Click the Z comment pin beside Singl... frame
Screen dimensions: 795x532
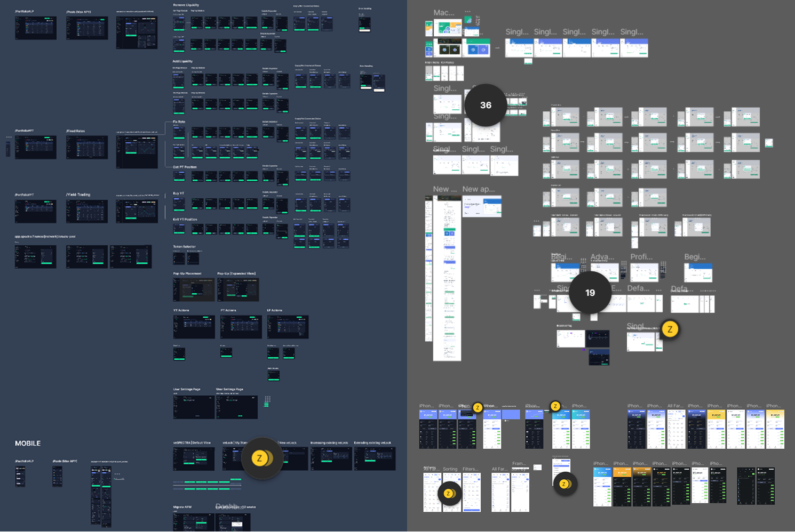(x=670, y=329)
